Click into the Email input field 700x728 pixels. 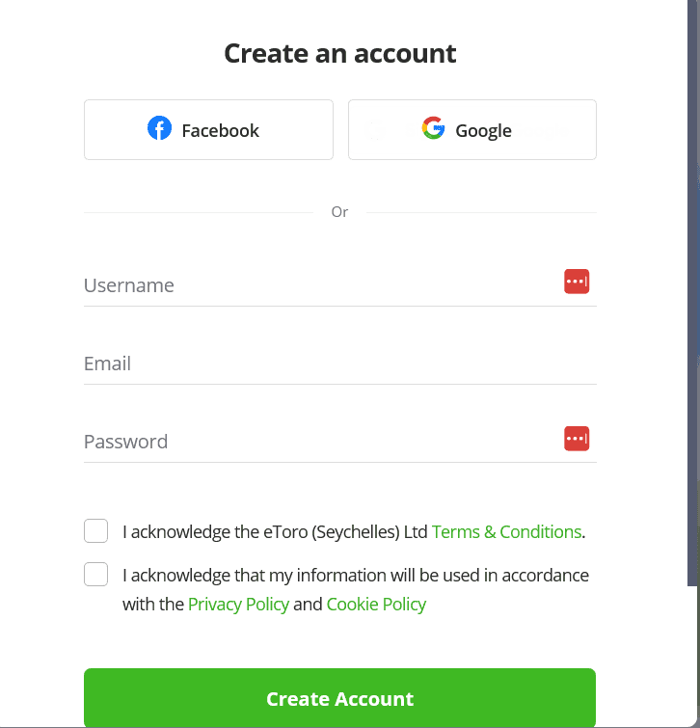(337, 364)
